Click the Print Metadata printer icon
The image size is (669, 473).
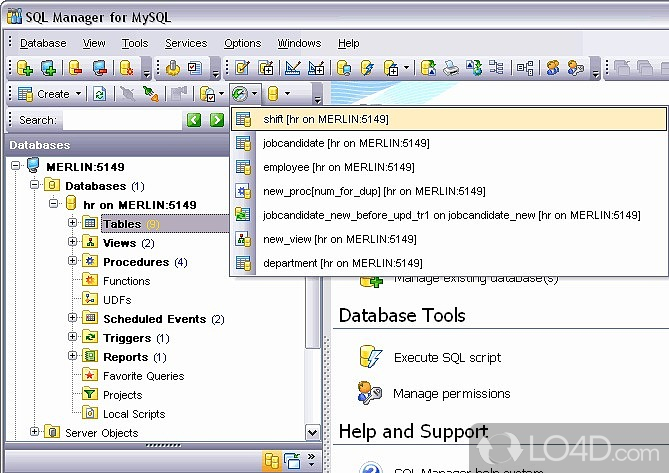coord(451,68)
